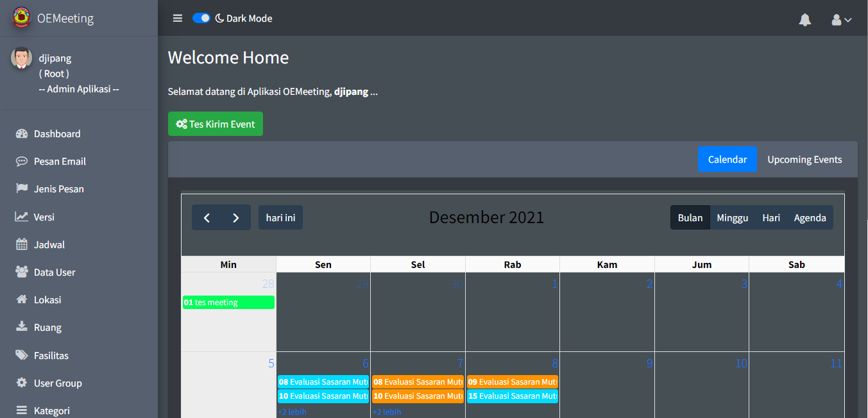Select the Minggu calendar view

(732, 218)
